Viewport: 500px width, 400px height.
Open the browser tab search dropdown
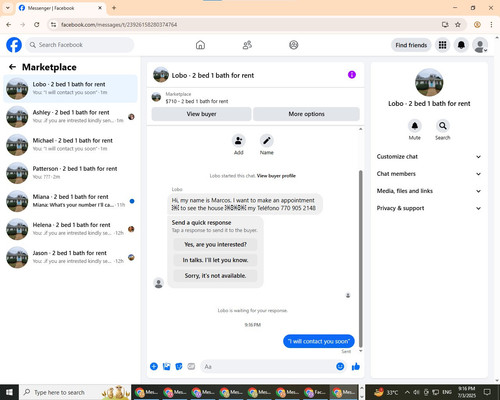tap(8, 8)
